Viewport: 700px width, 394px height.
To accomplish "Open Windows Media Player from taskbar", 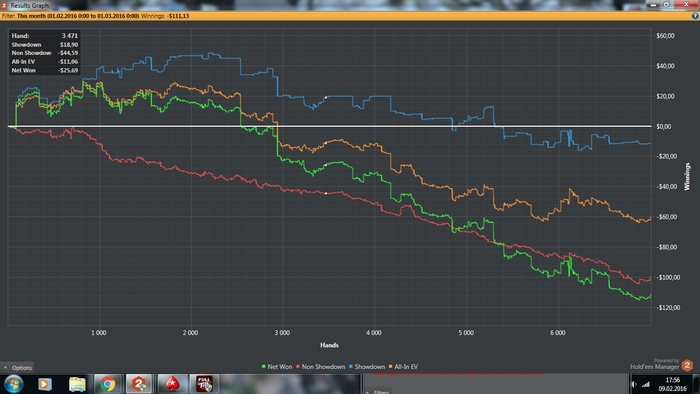I will pyautogui.click(x=45, y=384).
